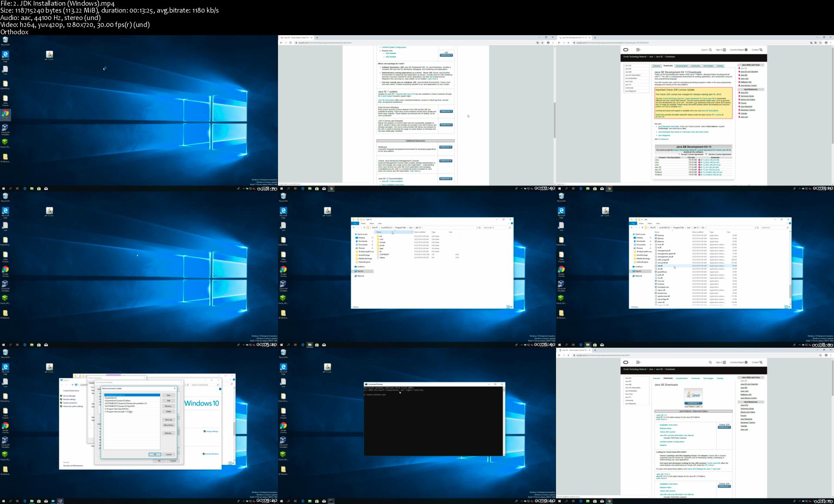Viewport: 834px width, 504px height.
Task: Click Store taskbar icon in 00:08:00 frame
Action: coord(595,345)
